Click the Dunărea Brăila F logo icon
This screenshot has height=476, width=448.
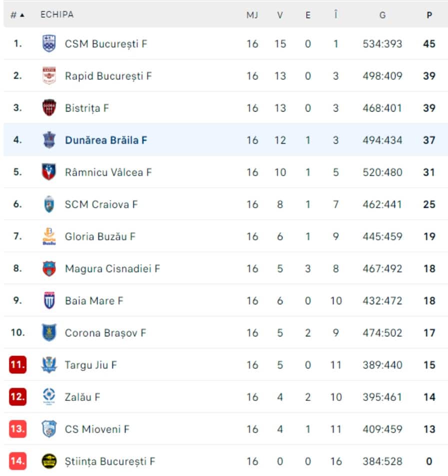(49, 140)
